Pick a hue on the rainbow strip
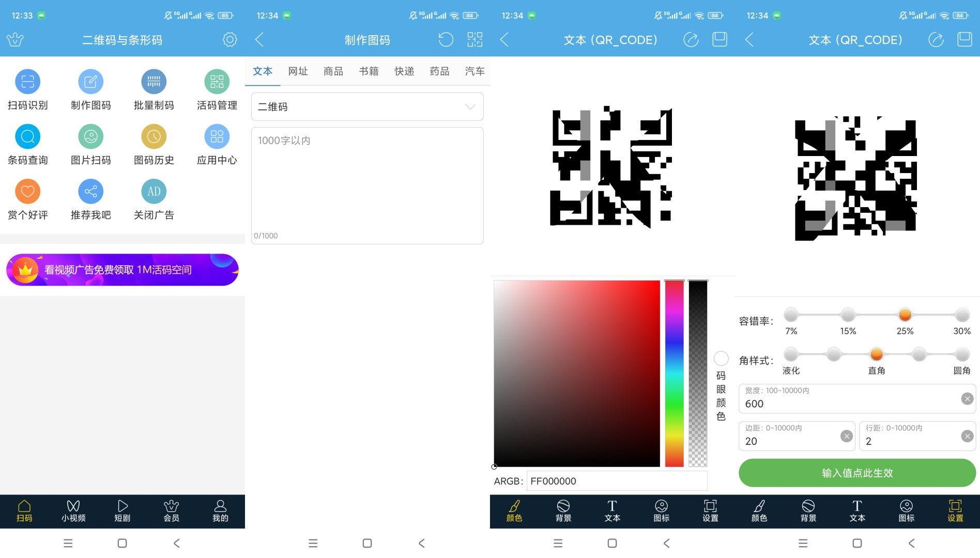The height and width of the screenshot is (558, 980). (x=674, y=374)
